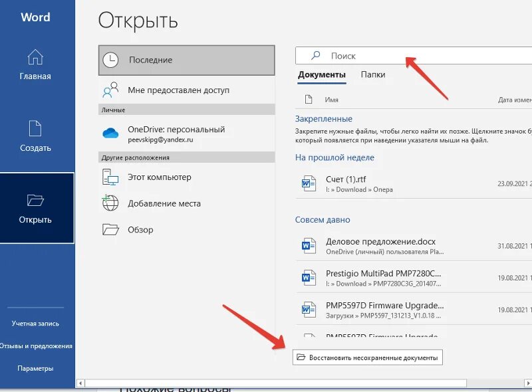Viewport: 532px width, 392px height.
Task: Click the Личные group header
Action: pos(187,110)
